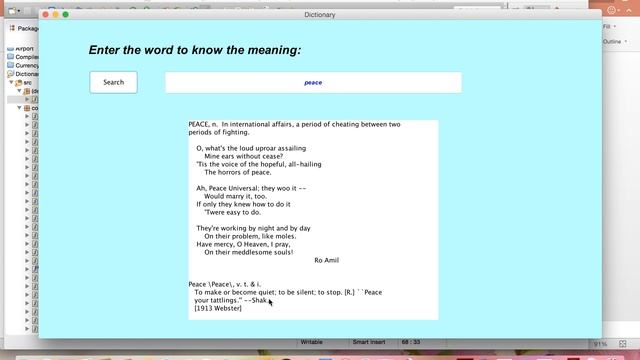Select the src source folder

24,82
